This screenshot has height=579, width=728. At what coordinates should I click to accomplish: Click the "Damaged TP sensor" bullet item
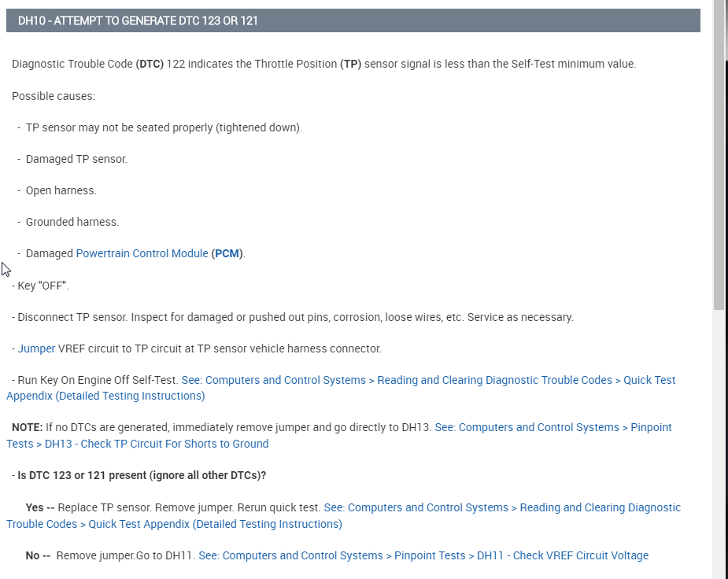[x=76, y=159]
